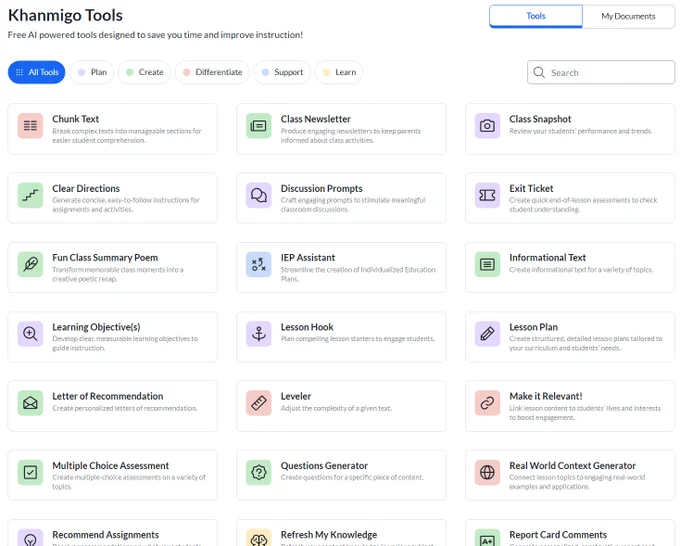Click the Leveler ruler icon

(258, 403)
